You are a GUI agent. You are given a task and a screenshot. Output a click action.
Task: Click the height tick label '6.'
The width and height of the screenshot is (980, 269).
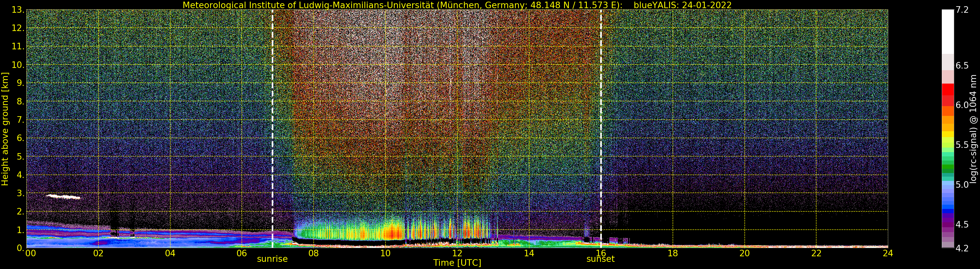(x=21, y=138)
